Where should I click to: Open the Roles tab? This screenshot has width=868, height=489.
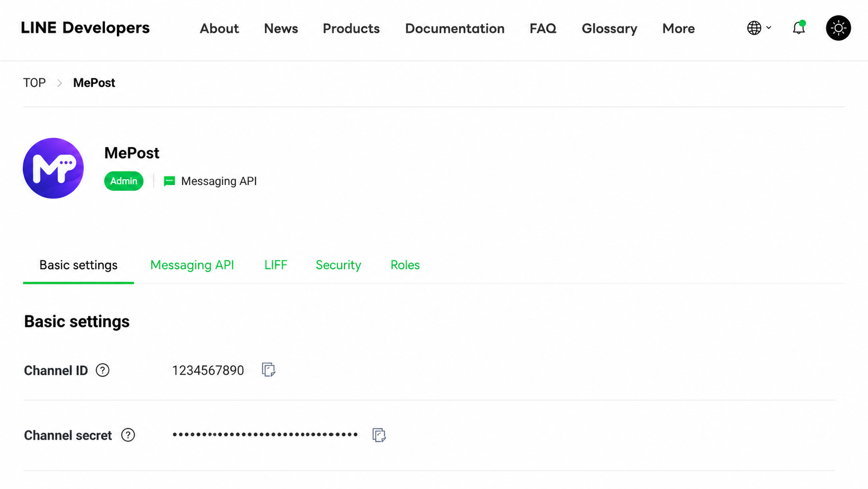tap(405, 265)
